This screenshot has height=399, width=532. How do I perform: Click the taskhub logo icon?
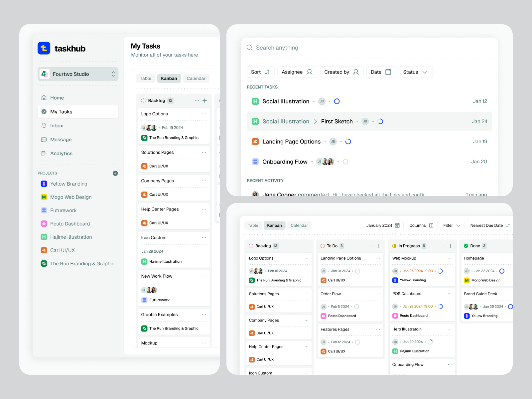tap(44, 48)
